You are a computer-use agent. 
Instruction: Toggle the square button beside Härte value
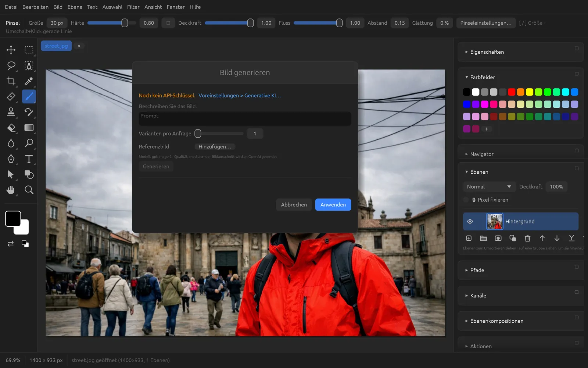click(168, 23)
